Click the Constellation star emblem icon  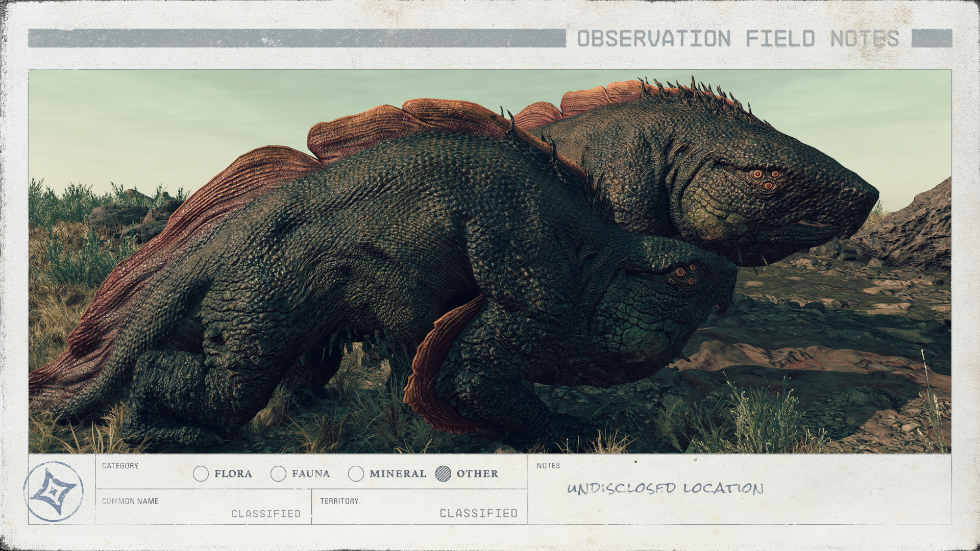[x=54, y=491]
